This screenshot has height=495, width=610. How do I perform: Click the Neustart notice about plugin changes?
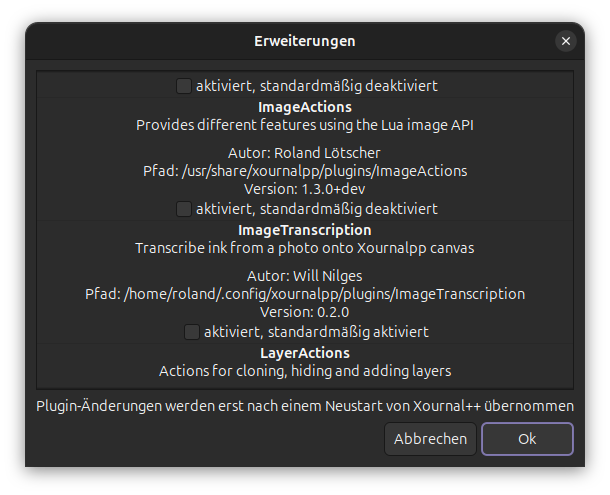[305, 406]
